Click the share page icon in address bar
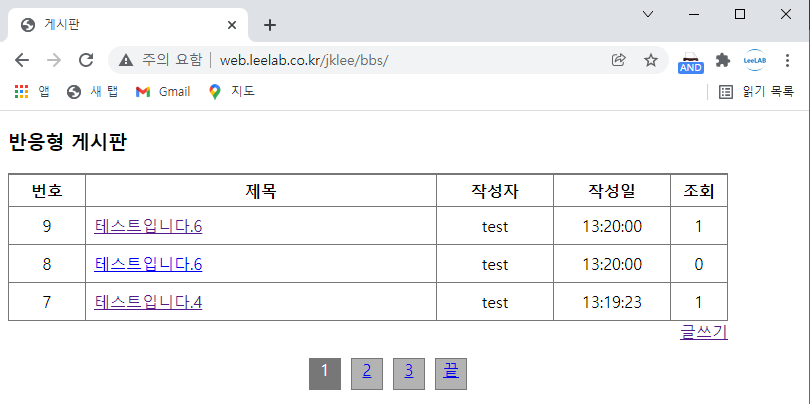810x404 pixels. coord(619,60)
